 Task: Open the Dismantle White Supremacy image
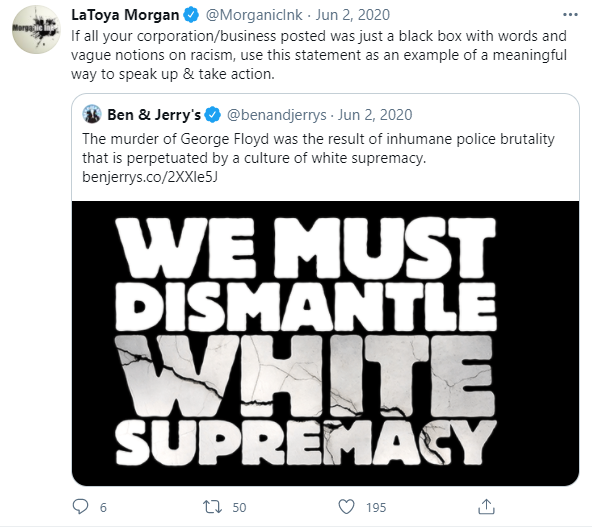tap(325, 343)
